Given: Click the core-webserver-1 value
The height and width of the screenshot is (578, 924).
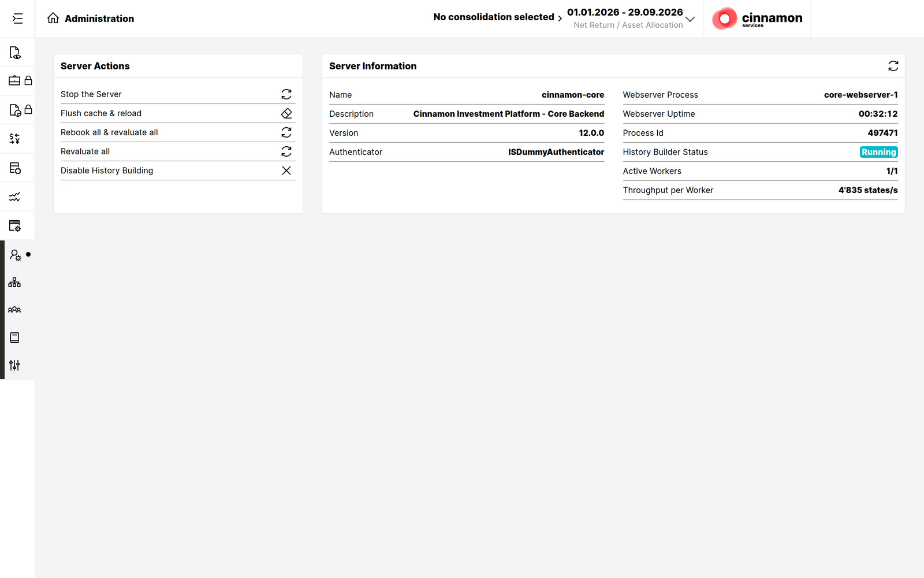Looking at the screenshot, I should pyautogui.click(x=860, y=95).
